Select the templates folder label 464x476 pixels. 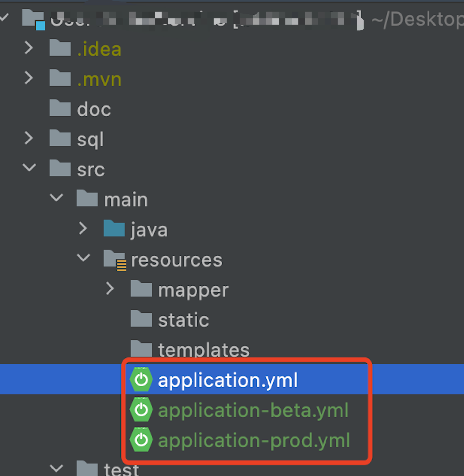click(x=204, y=350)
